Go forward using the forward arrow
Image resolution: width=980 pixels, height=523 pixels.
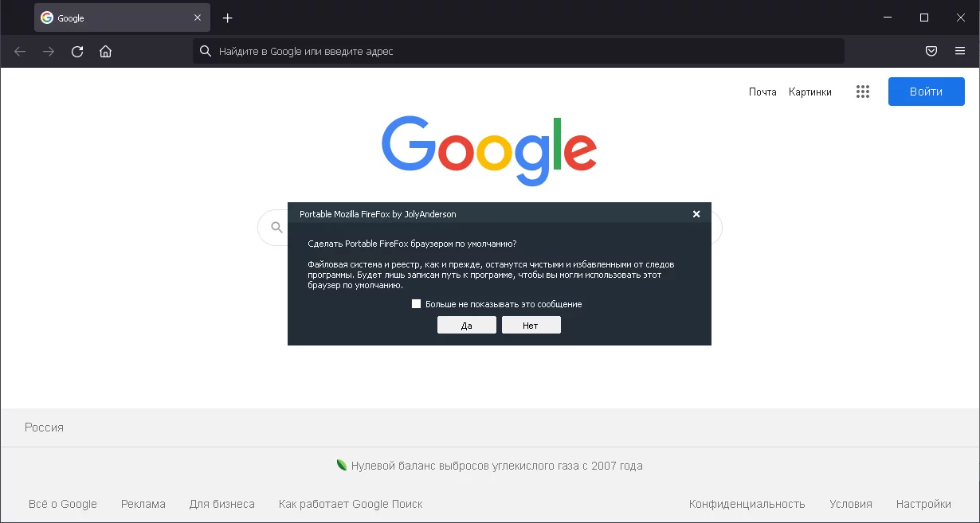pos(49,52)
